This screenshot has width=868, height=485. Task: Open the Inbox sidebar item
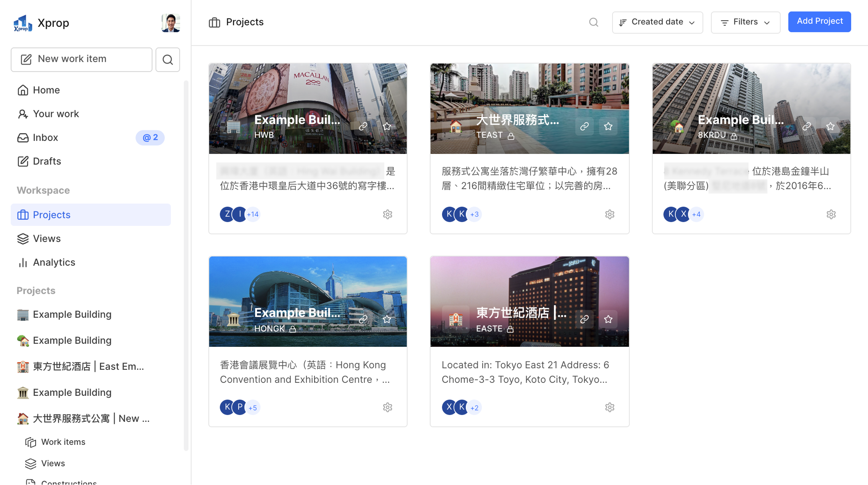(90, 137)
